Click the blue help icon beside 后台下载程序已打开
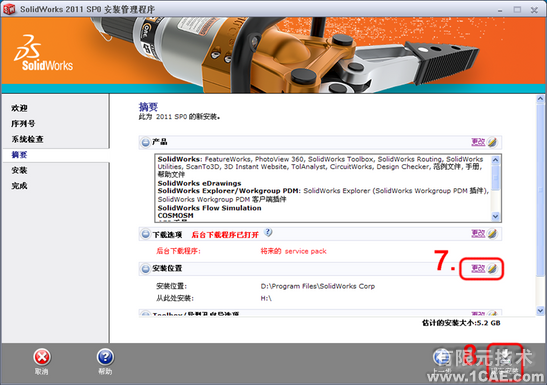The image size is (547, 385). coord(268,232)
